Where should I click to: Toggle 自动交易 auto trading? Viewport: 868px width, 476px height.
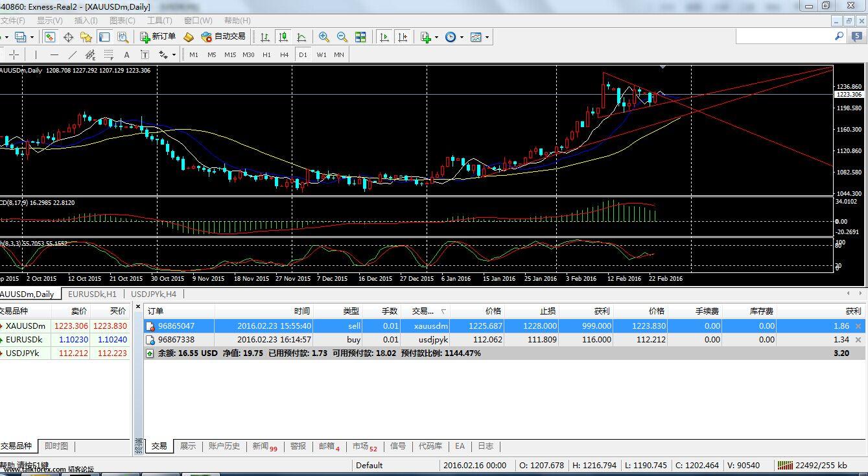tap(223, 37)
